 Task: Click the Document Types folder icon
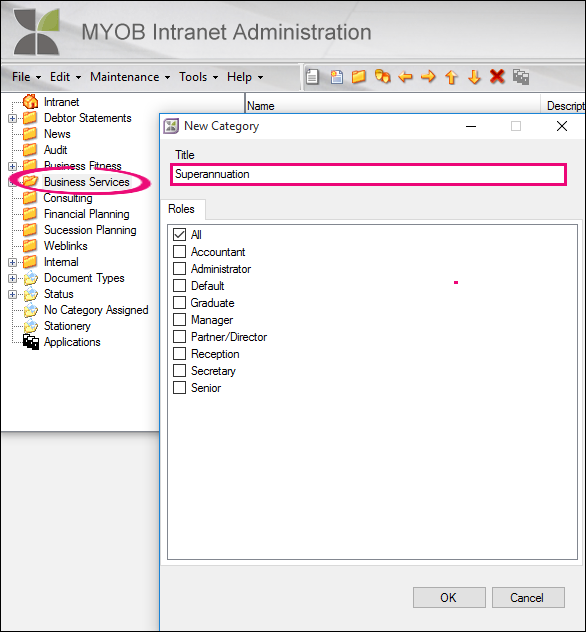click(x=31, y=278)
